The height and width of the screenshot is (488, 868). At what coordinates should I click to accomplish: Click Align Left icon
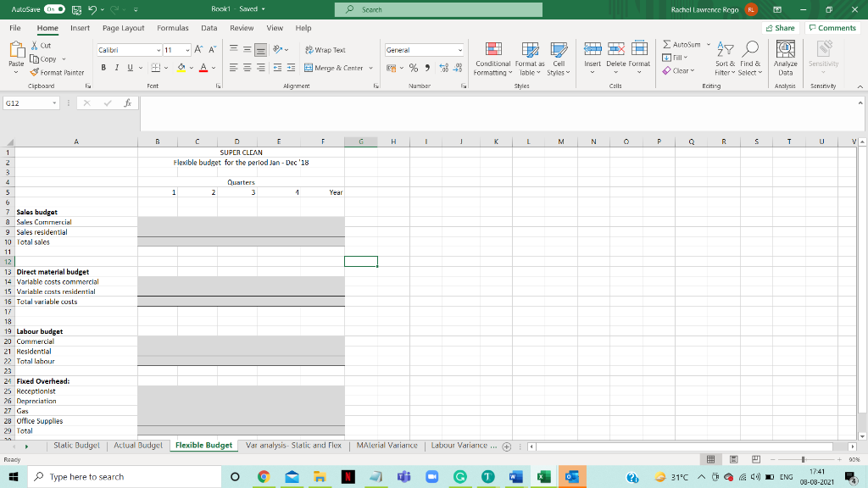[x=234, y=68]
